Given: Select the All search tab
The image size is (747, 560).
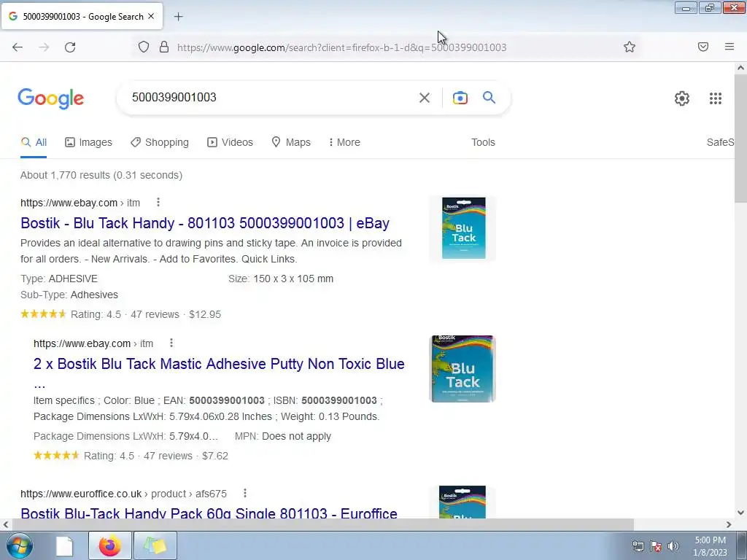Looking at the screenshot, I should click(x=34, y=142).
